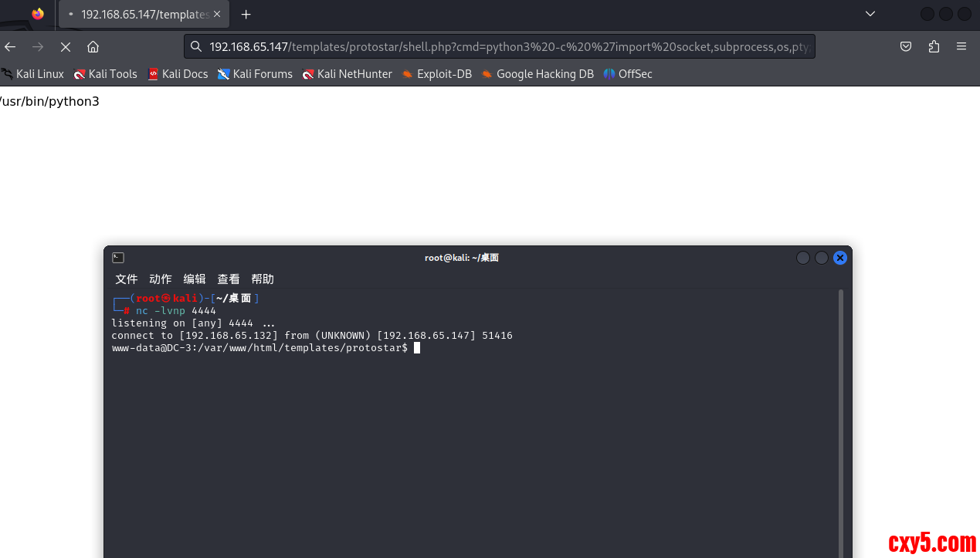This screenshot has width=980, height=558.
Task: Open the Kali Docs bookmark
Action: click(178, 74)
